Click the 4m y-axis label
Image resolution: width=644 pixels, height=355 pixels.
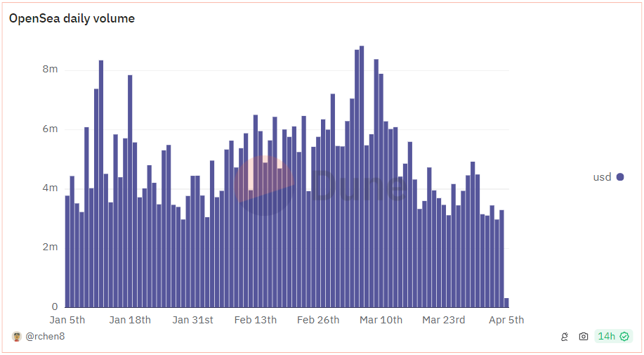click(x=50, y=188)
